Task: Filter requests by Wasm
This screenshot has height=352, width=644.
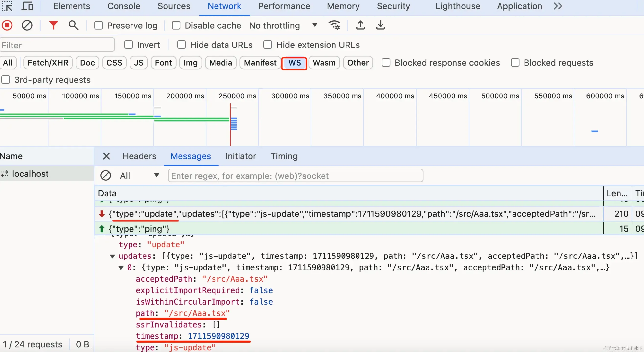Action: (x=324, y=62)
